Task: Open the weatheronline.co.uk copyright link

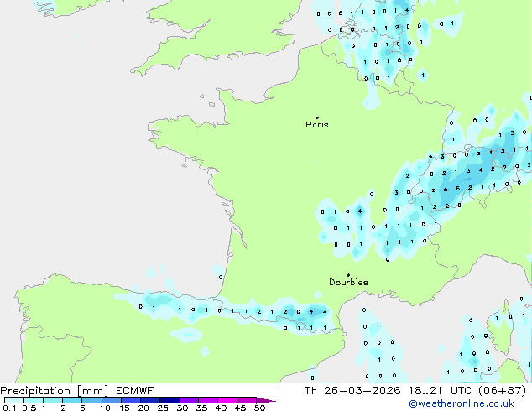Action: (462, 403)
